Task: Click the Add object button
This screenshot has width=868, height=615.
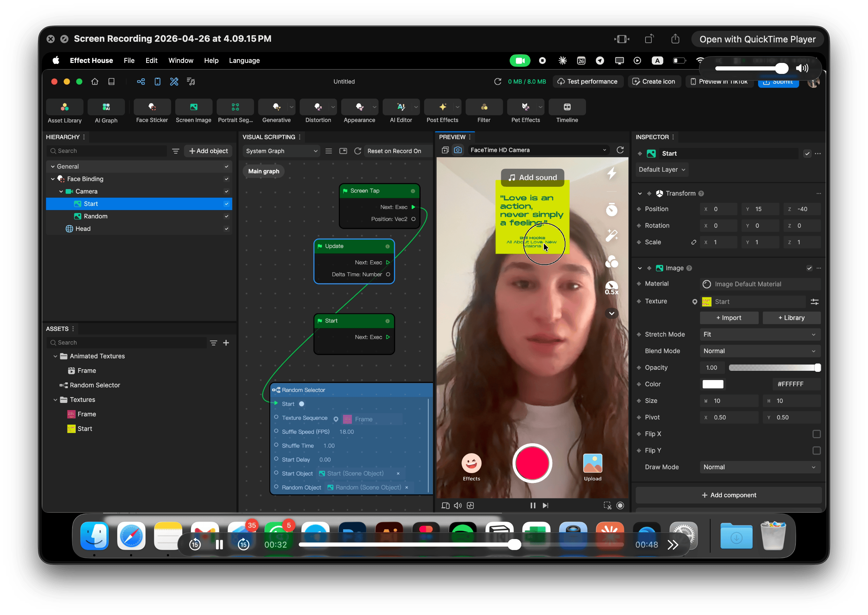Action: [x=208, y=151]
